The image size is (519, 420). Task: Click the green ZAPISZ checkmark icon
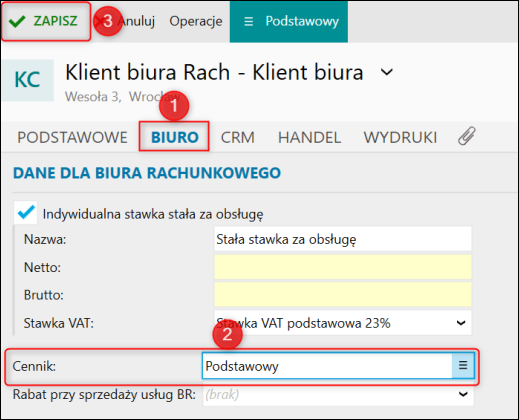[x=17, y=21]
